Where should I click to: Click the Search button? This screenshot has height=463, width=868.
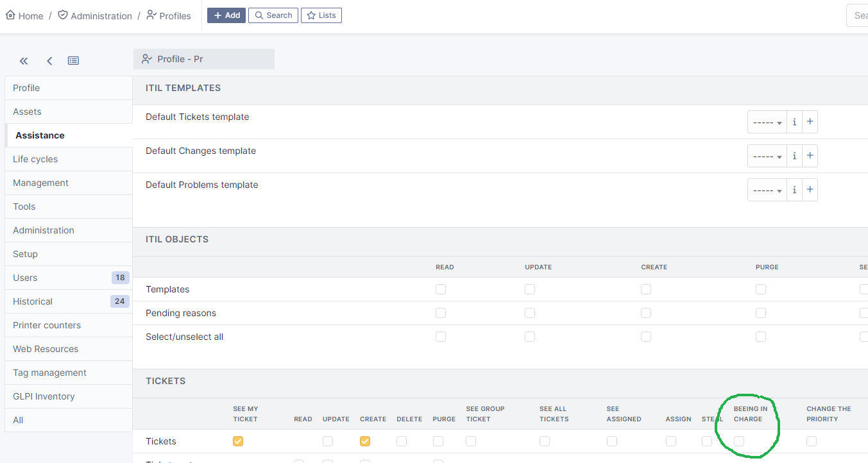pos(273,15)
